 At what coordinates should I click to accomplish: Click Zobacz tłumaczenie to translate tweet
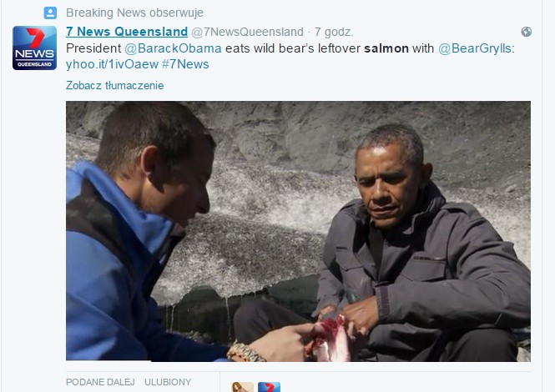pos(114,86)
